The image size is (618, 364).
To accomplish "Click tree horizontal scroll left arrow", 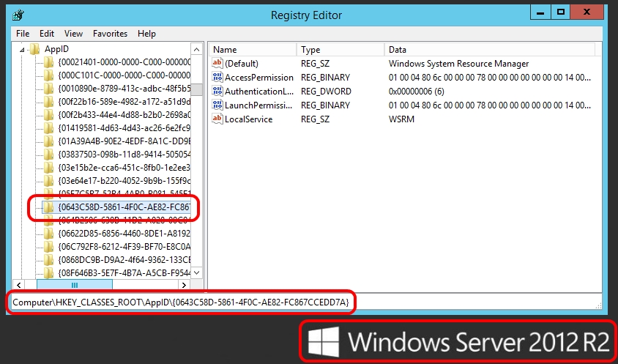I will pyautogui.click(x=19, y=285).
